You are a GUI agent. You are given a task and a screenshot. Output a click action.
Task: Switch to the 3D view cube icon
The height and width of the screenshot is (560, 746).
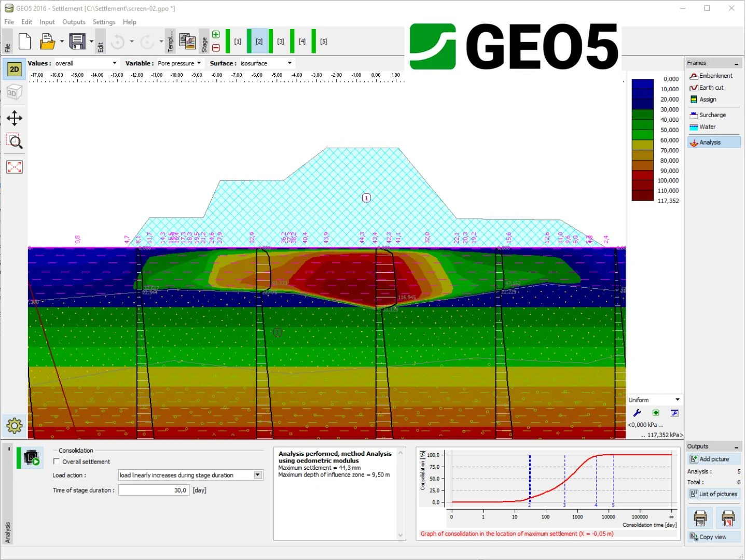(14, 93)
